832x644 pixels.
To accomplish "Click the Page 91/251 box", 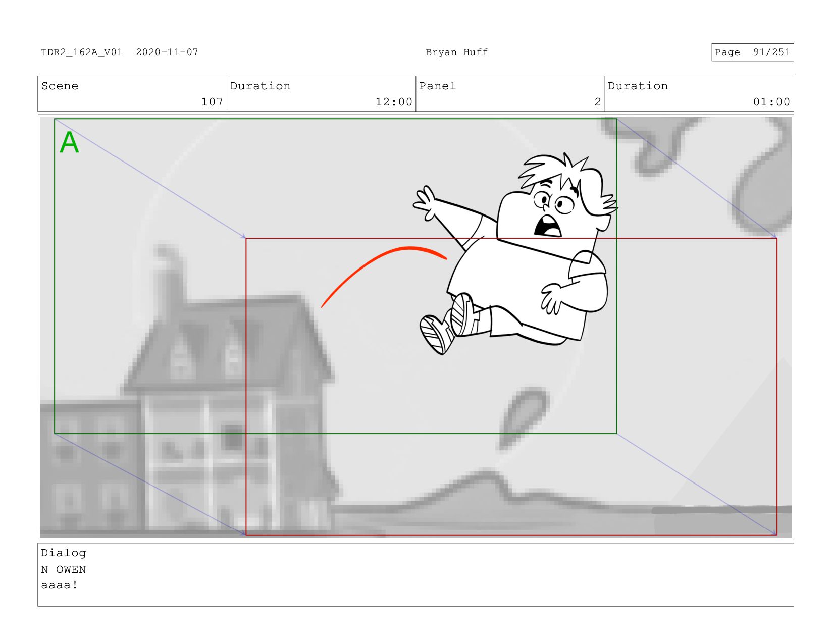I will tap(752, 52).
